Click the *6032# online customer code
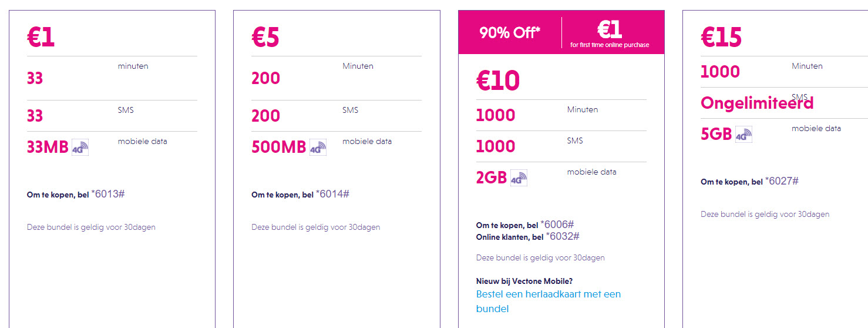This screenshot has height=328, width=868. coord(563,236)
